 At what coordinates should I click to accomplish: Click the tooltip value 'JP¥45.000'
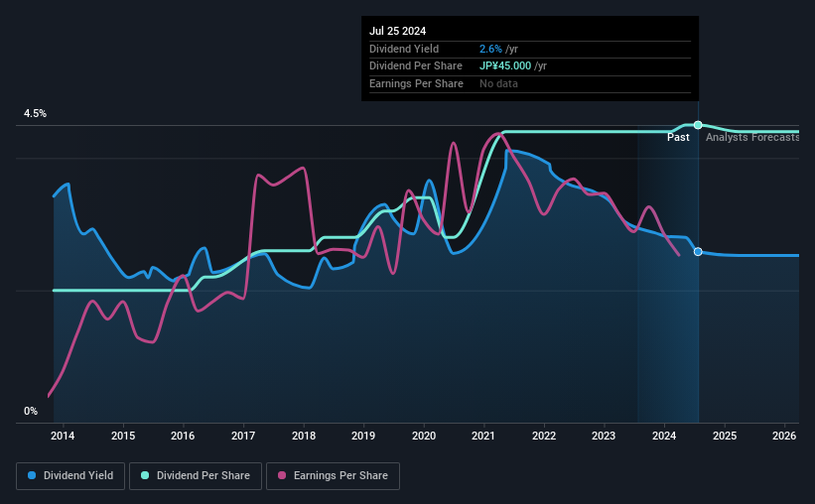coord(505,66)
